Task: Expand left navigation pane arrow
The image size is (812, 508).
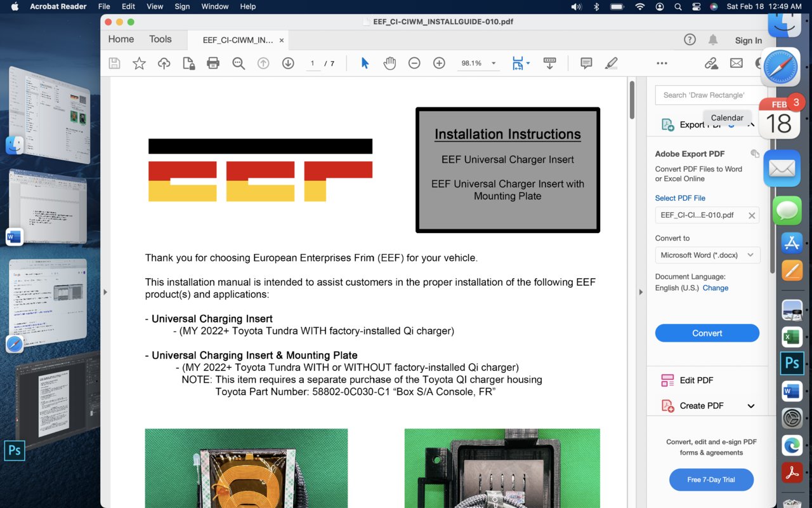Action: click(105, 292)
